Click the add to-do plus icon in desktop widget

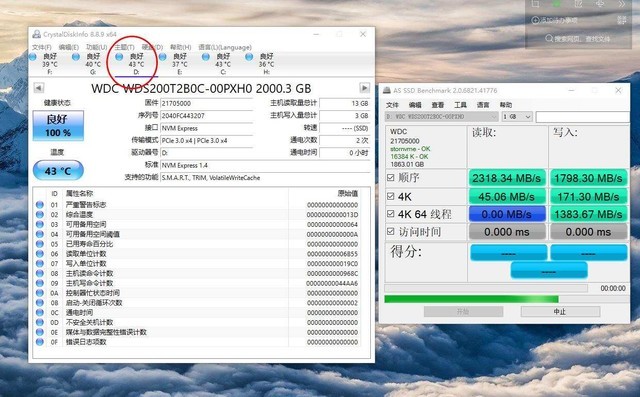pos(535,20)
